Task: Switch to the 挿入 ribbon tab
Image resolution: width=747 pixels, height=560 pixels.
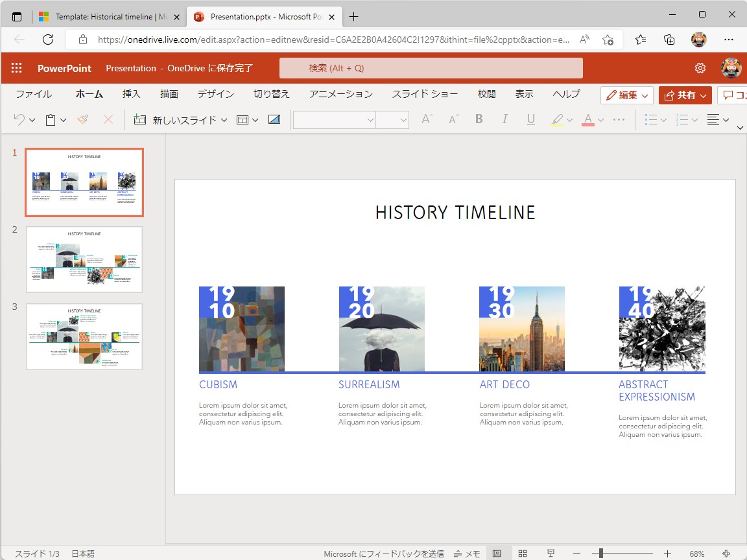Action: (x=132, y=94)
